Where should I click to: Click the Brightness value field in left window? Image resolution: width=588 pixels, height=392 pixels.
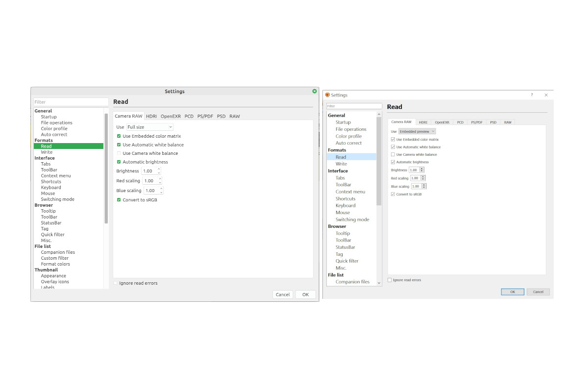tap(149, 171)
